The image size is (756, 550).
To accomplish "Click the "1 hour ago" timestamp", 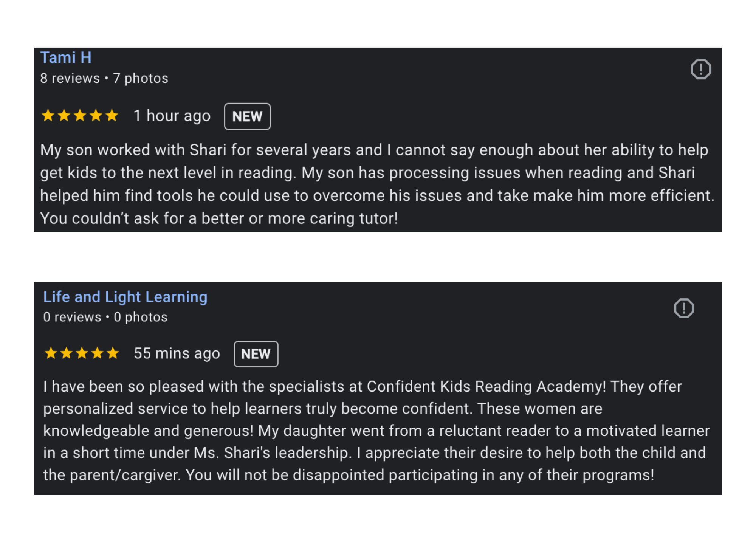I will [172, 116].
